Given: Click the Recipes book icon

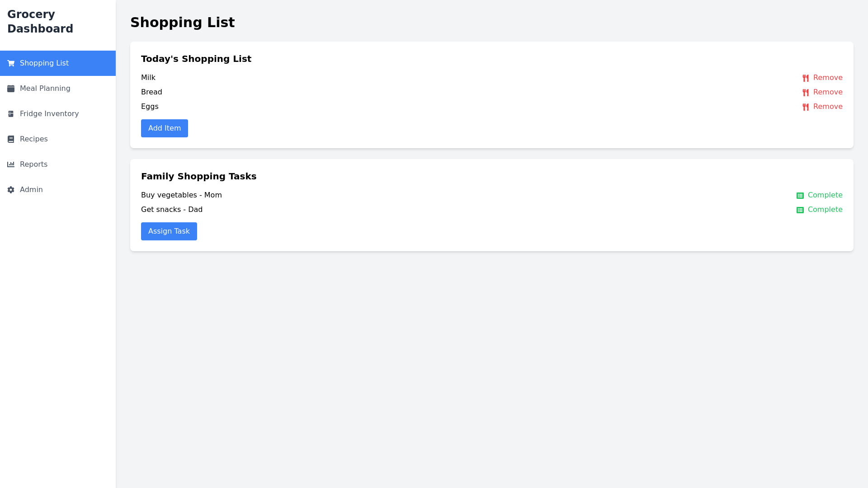Looking at the screenshot, I should 11,139.
